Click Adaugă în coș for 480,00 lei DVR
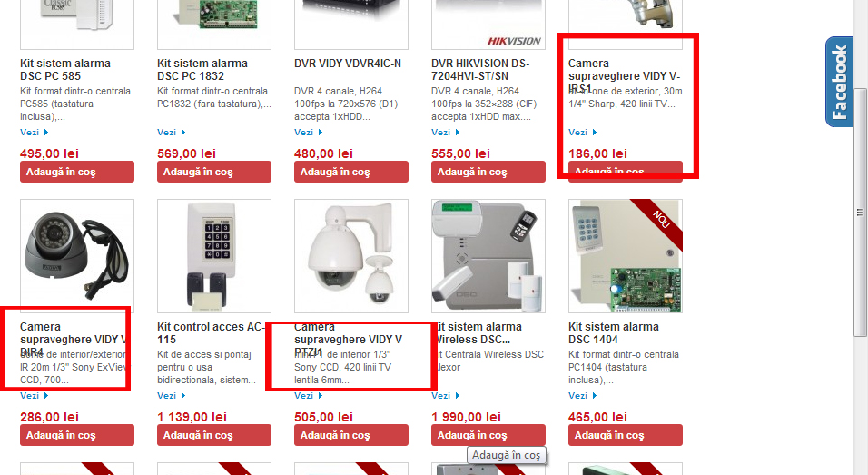This screenshot has width=868, height=475. tap(351, 172)
